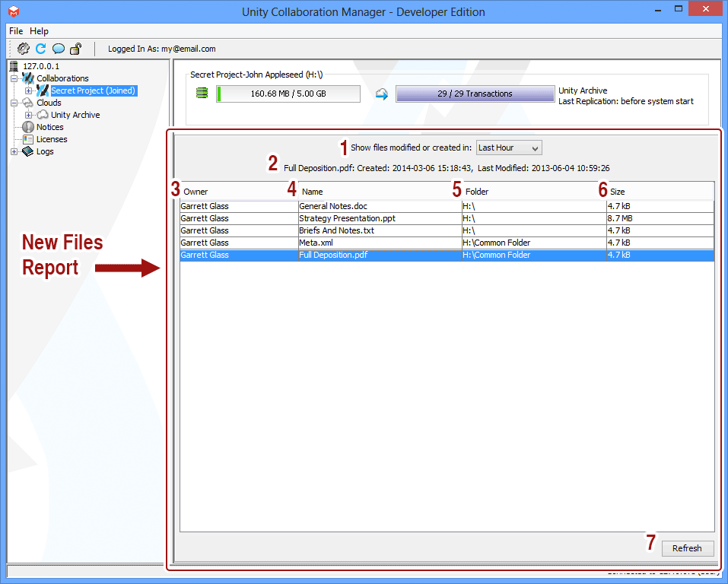Select Secret Project (Joined) in tree

click(93, 90)
